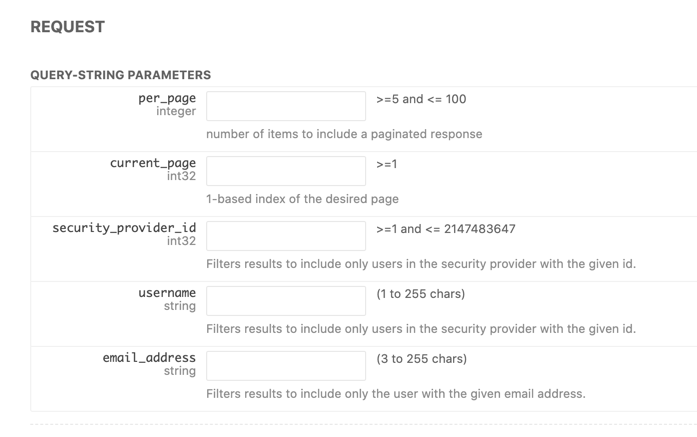The width and height of the screenshot is (697, 437).
Task: Click the REQUEST section heading
Action: (68, 27)
